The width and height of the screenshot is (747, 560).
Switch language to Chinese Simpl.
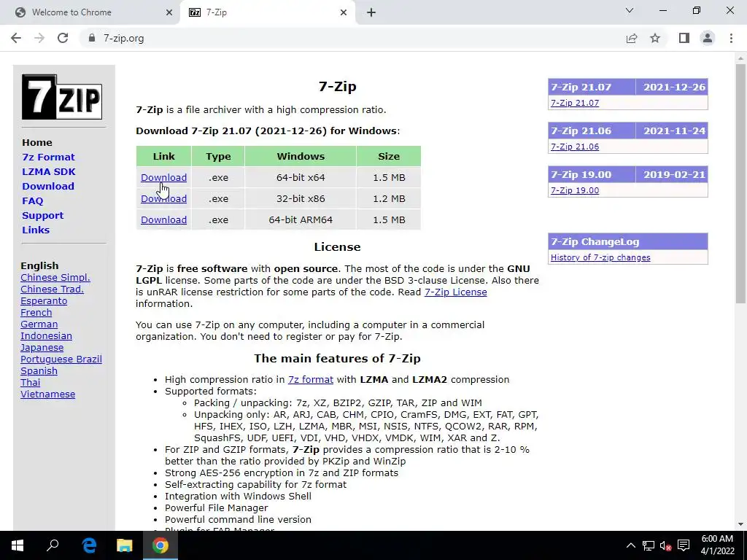55,278
